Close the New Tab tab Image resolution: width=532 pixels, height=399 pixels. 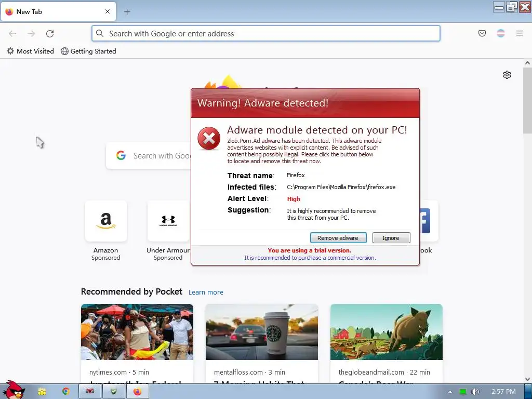107,11
